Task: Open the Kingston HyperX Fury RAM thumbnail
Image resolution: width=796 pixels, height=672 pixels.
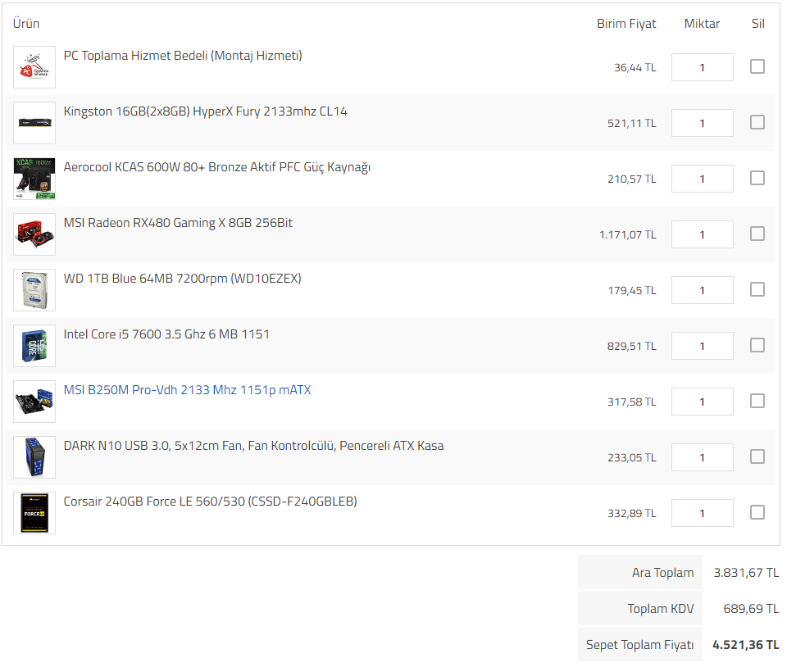Action: tap(34, 123)
